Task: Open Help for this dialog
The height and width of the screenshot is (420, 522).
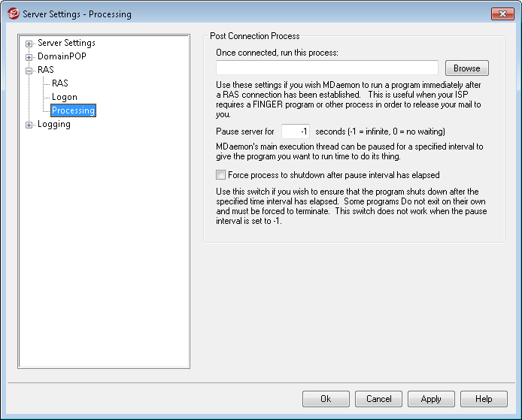Action: coord(484,399)
